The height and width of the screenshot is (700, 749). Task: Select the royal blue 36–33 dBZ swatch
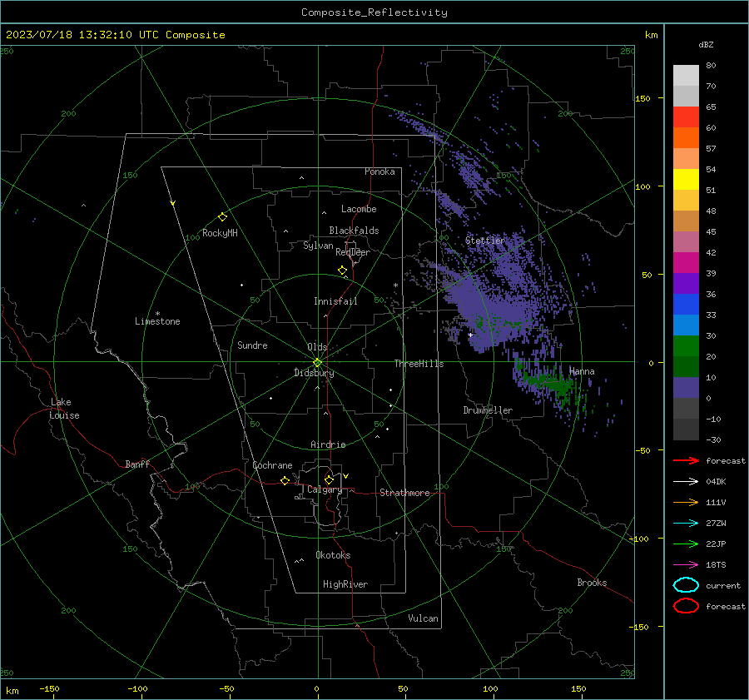coord(686,304)
